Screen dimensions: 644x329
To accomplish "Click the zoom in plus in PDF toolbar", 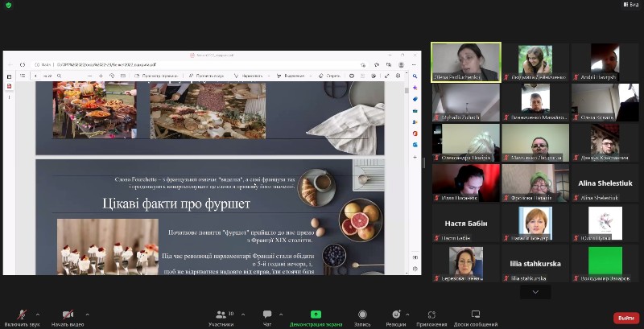I will (100, 76).
